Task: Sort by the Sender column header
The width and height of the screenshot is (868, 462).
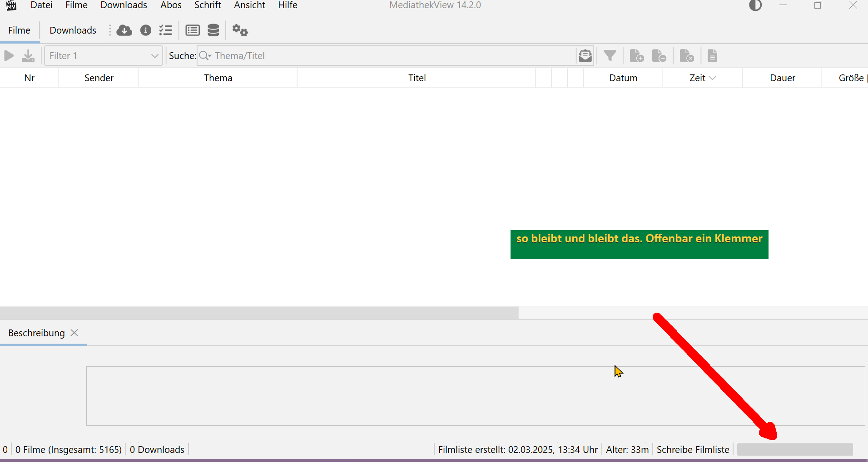Action: tap(99, 78)
